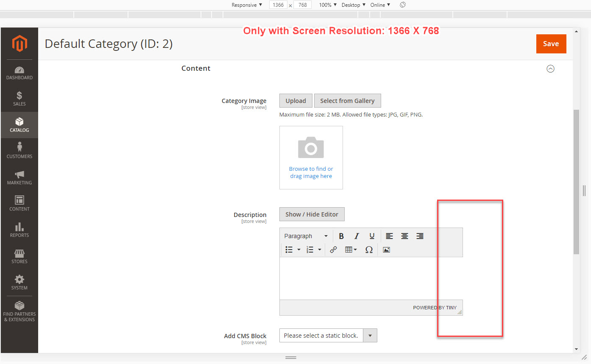
Task: Insert a bulleted list
Action: click(x=289, y=250)
